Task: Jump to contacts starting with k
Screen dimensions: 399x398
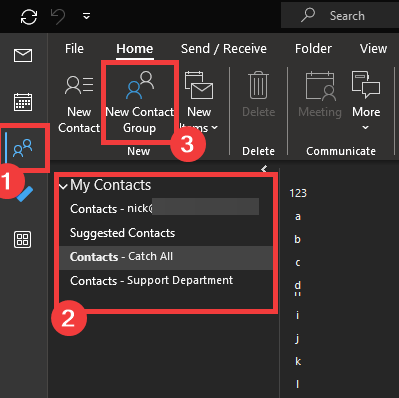Action: (x=298, y=361)
